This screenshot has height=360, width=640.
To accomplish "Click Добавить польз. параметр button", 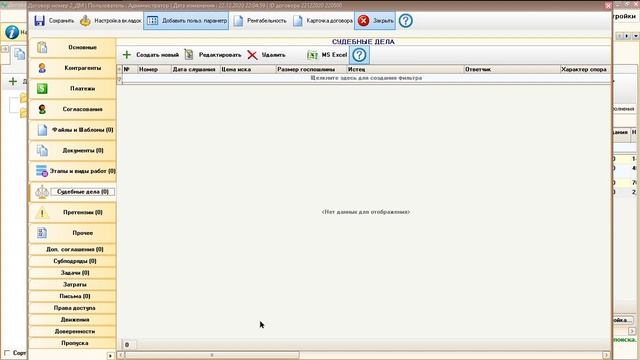I will tap(186, 20).
